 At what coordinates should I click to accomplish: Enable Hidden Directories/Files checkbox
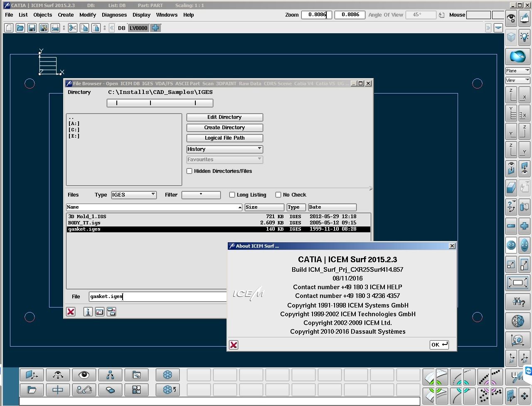coord(190,171)
